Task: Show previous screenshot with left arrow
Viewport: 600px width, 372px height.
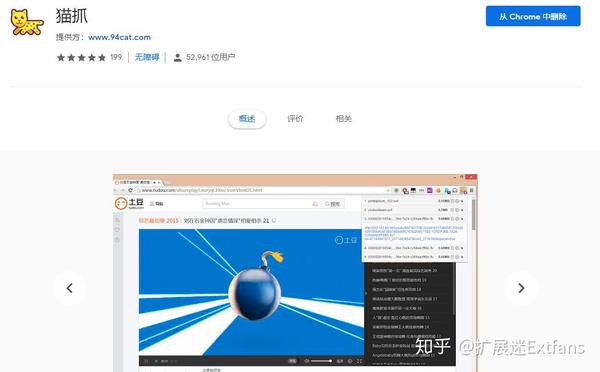Action: pyautogui.click(x=69, y=288)
